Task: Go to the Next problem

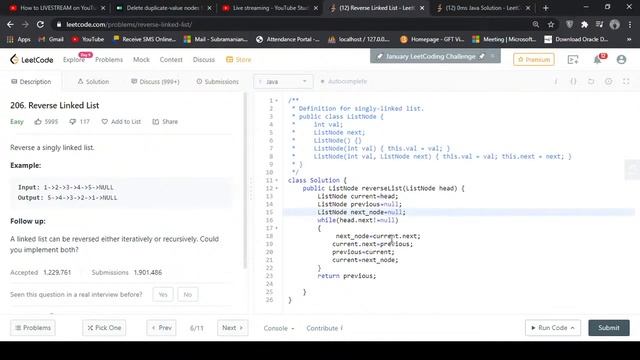Action: point(232,328)
